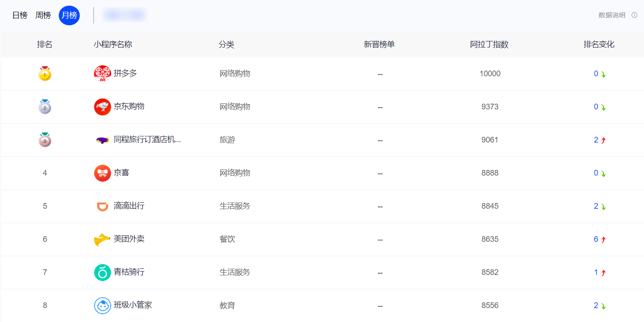Click rank number 4 in 京喜 row
This screenshot has width=644, height=322.
(x=45, y=173)
